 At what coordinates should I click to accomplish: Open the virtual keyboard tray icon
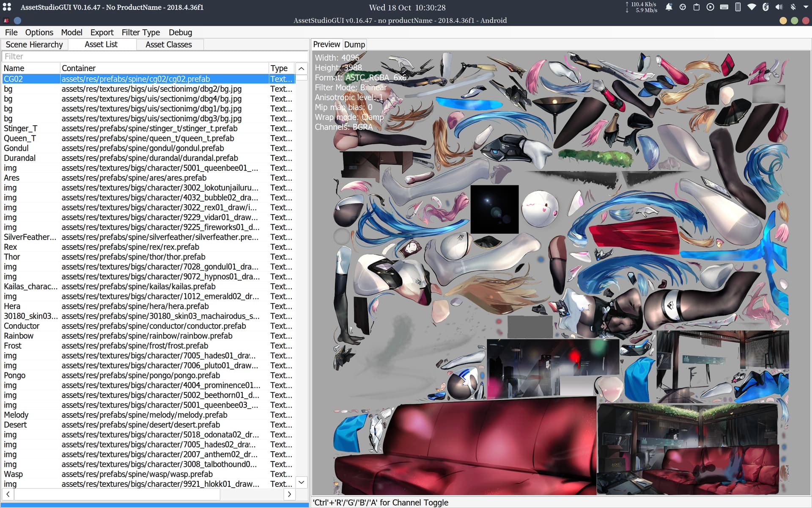pos(724,7)
